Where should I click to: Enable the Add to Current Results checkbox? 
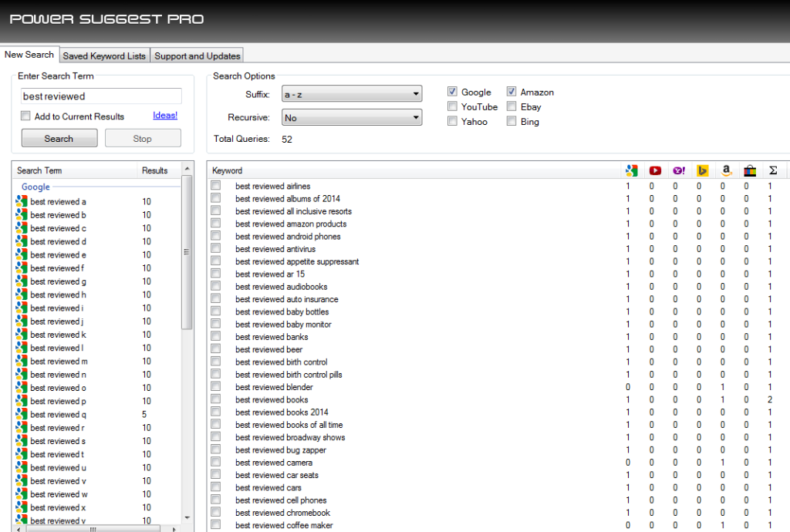[x=25, y=116]
